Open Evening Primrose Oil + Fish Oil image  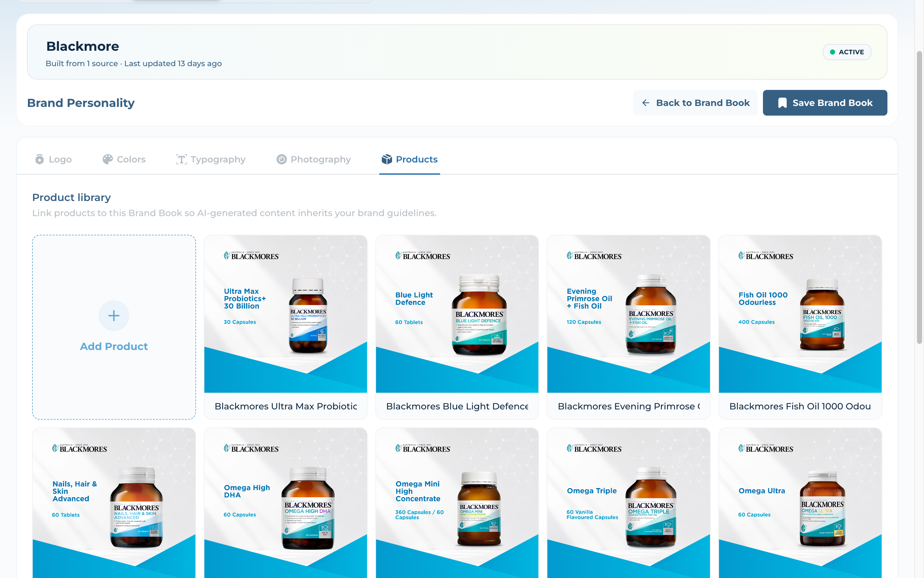tap(629, 314)
